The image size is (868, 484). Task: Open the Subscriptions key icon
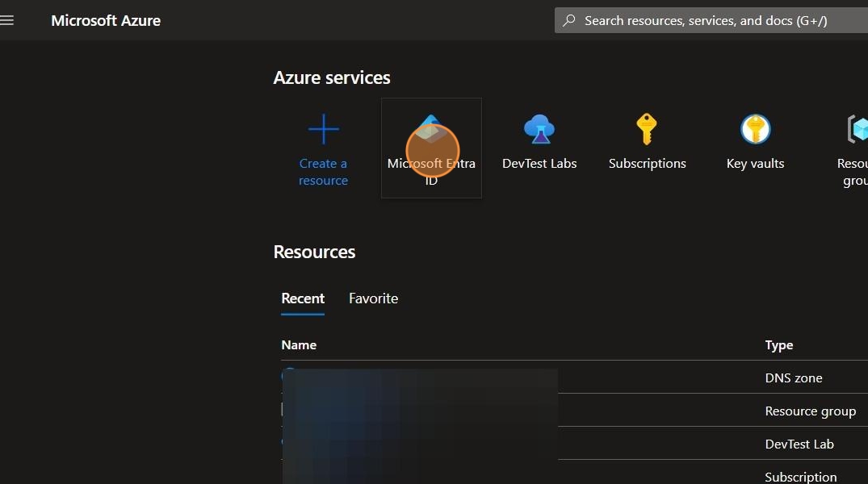647,129
